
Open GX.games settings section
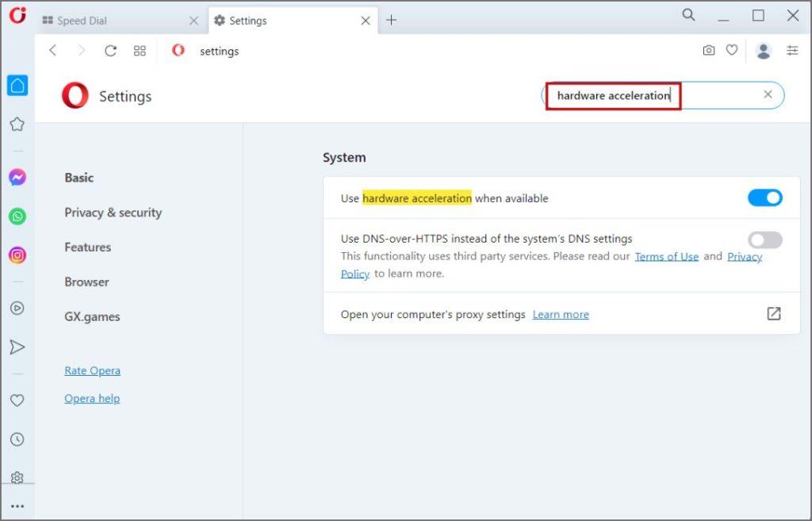(x=92, y=316)
